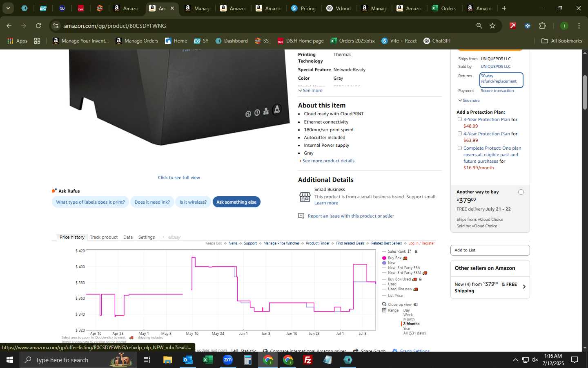Image resolution: width=588 pixels, height=368 pixels.
Task: Click the calendar icon beside Range
Action: point(384,310)
